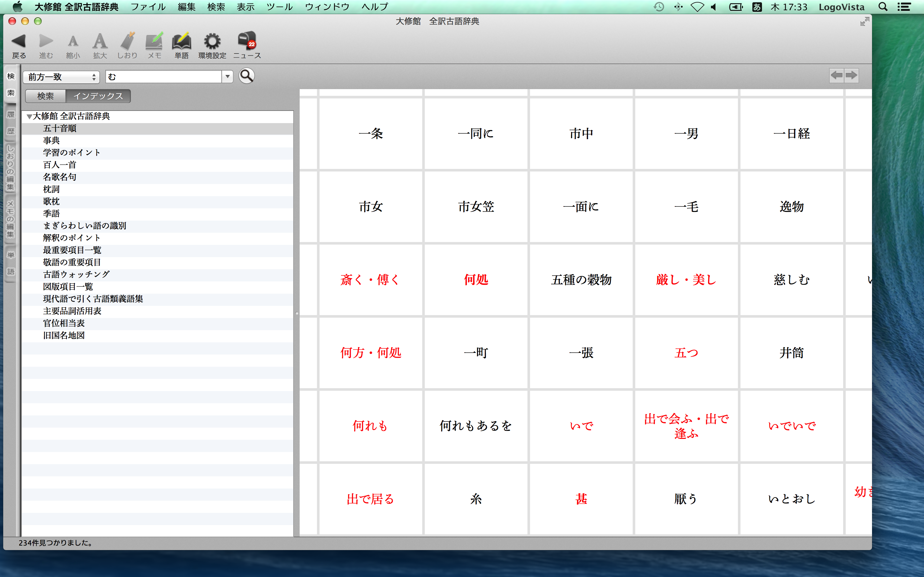The height and width of the screenshot is (577, 924).
Task: Collapse the 大修館 全訳古語辞典 tree
Action: pos(29,116)
